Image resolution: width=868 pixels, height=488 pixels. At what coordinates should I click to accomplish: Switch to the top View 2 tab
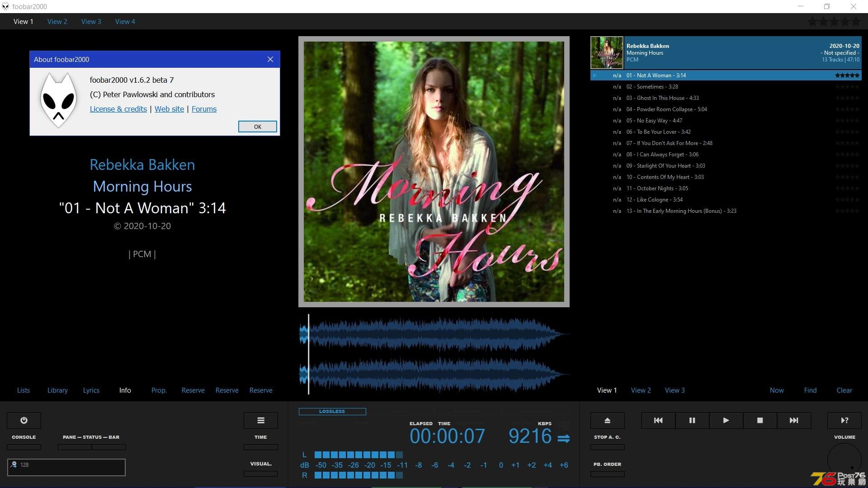(57, 21)
